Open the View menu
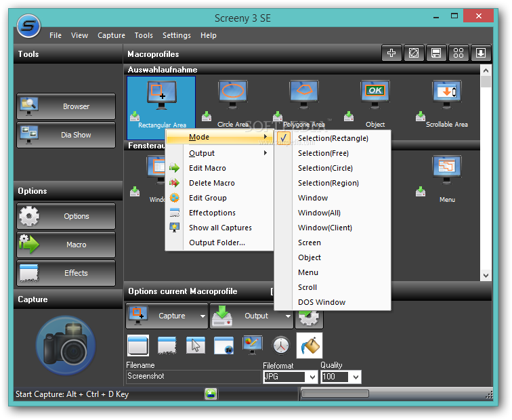Image resolution: width=512 pixels, height=420 pixels. (x=80, y=35)
